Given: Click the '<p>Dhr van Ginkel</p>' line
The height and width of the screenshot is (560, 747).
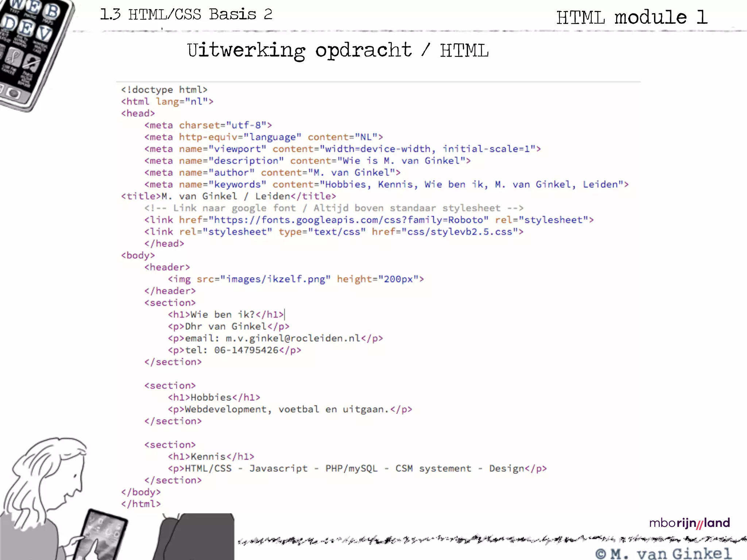Looking at the screenshot, I should pyautogui.click(x=229, y=326).
